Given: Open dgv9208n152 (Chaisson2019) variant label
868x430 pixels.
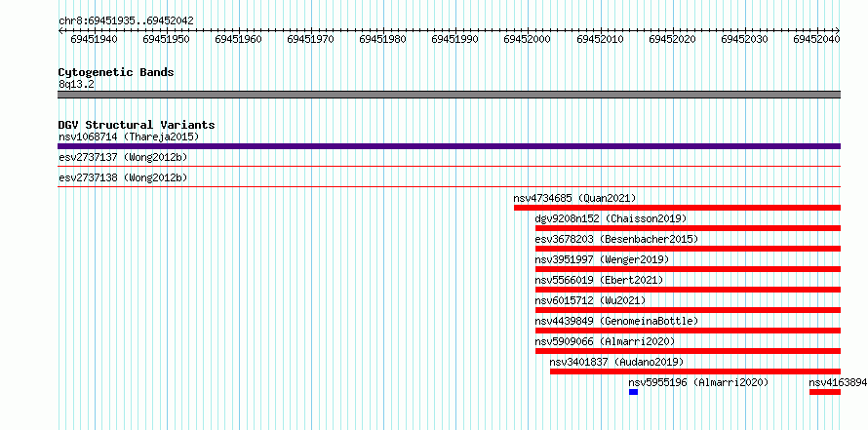Looking at the screenshot, I should [611, 218].
